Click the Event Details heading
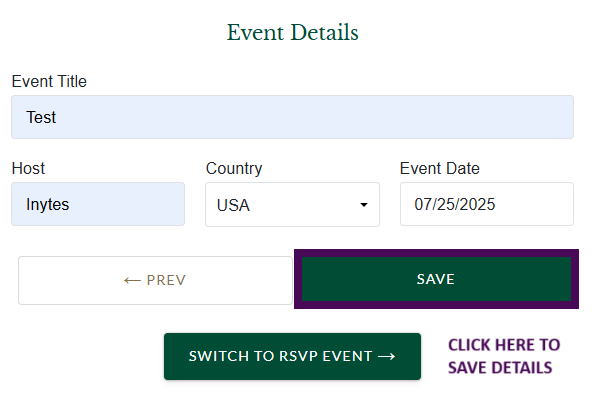The image size is (608, 412). point(292,33)
